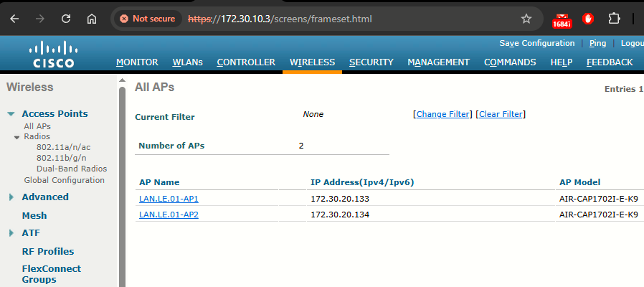
Task: Open the LAN.LE.01-AP1 access point link
Action: [x=169, y=199]
